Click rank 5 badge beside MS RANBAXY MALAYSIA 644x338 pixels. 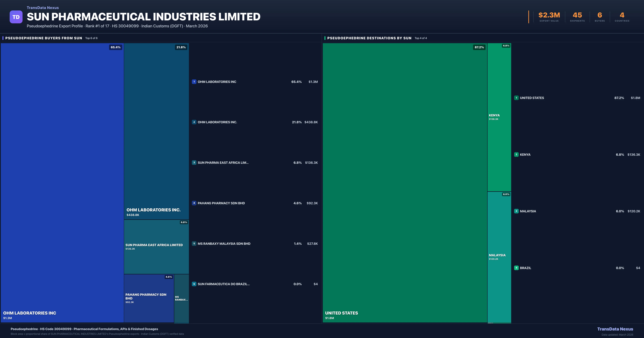(x=194, y=243)
